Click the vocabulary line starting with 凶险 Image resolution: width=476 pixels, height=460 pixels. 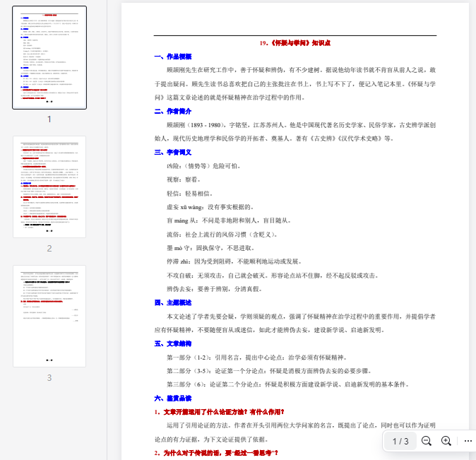coord(203,166)
